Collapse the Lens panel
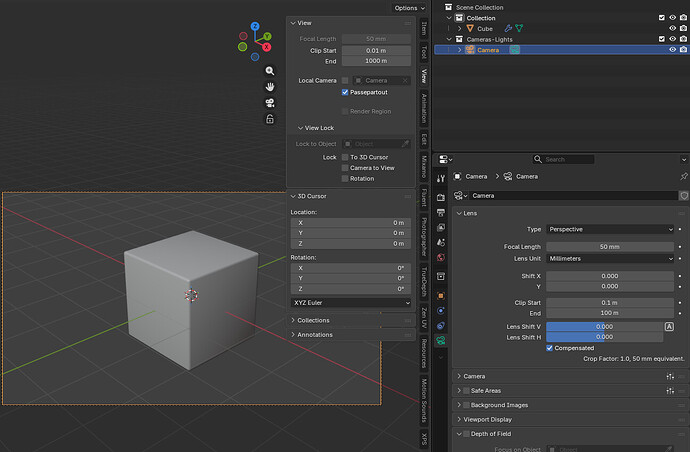Screen dimensions: 690x452 [570, 213]
